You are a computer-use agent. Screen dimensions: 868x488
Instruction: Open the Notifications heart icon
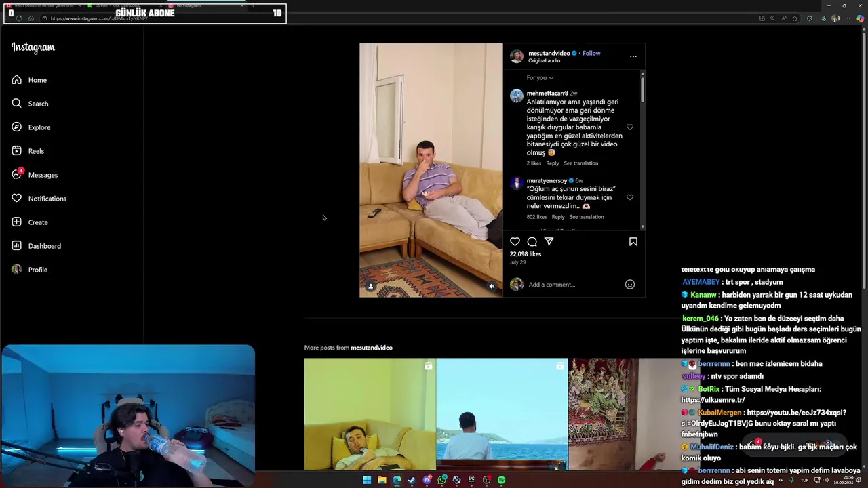16,199
